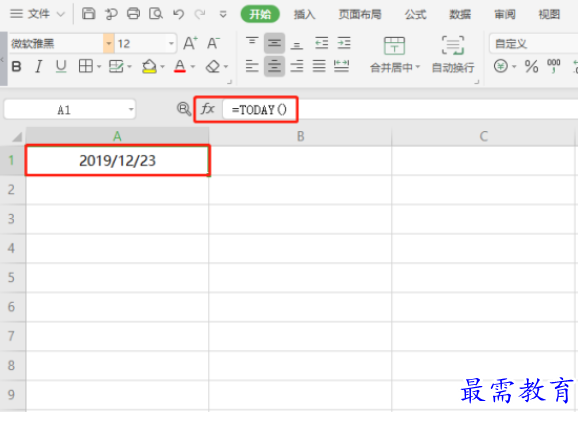The image size is (582, 422).
Task: Toggle Bold formatting
Action: (16, 67)
